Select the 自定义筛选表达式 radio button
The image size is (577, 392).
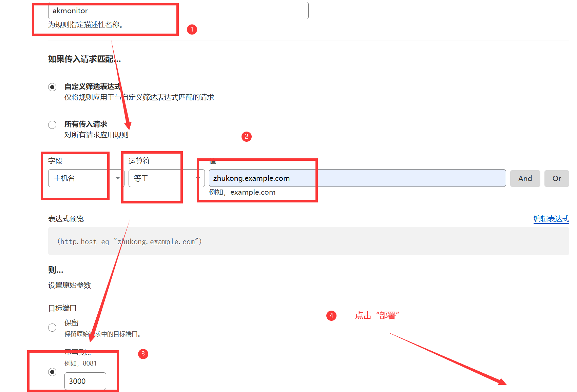tap(52, 87)
